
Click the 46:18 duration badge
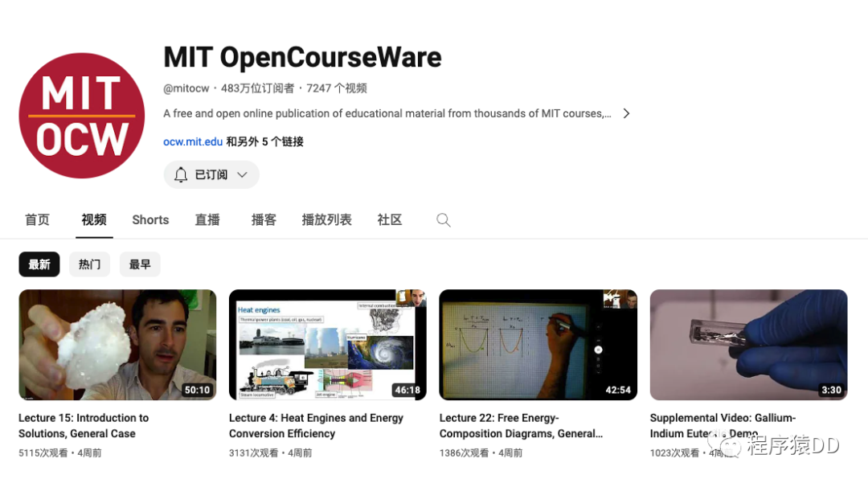pyautogui.click(x=407, y=390)
